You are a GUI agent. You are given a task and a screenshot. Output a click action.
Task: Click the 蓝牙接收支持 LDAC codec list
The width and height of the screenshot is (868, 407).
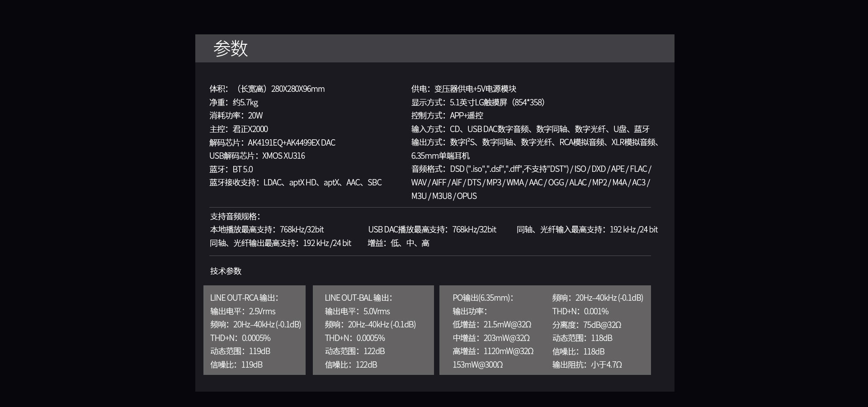295,183
